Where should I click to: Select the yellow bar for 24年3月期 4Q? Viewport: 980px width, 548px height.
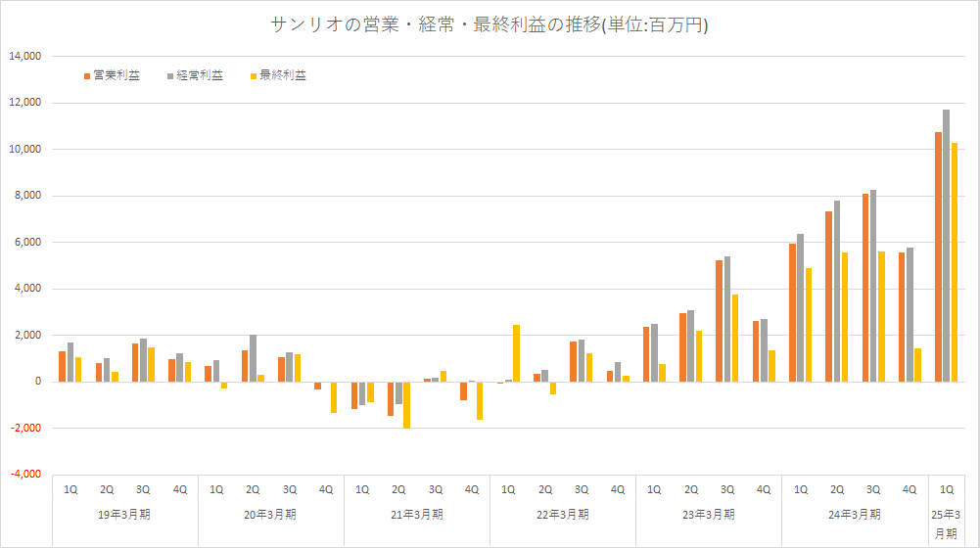917,365
